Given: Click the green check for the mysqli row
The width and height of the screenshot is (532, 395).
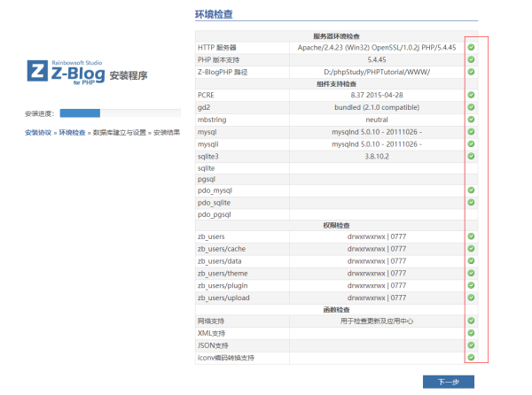Looking at the screenshot, I should point(471,142).
